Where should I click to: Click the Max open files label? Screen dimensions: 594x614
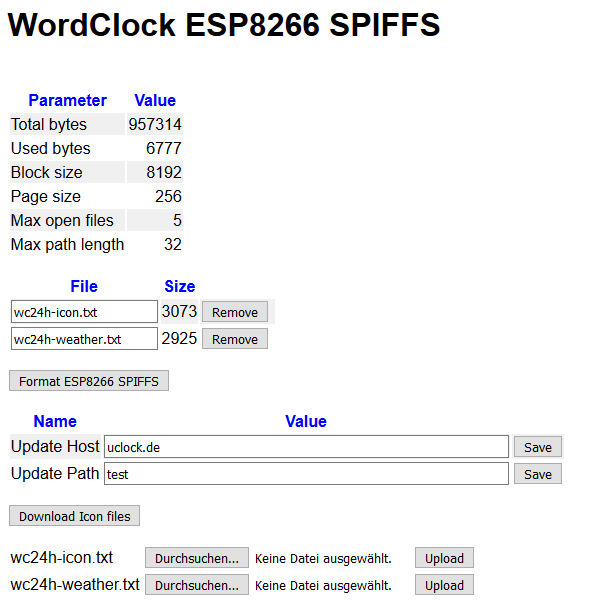62,220
